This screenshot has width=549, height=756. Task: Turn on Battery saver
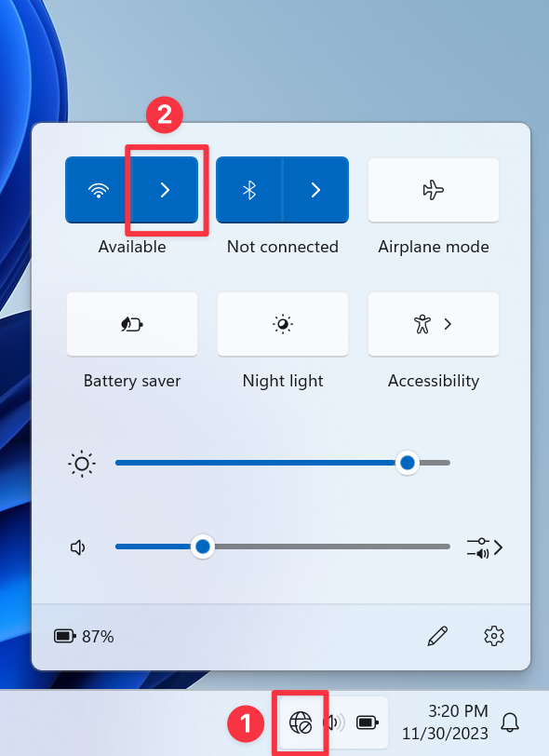click(132, 324)
